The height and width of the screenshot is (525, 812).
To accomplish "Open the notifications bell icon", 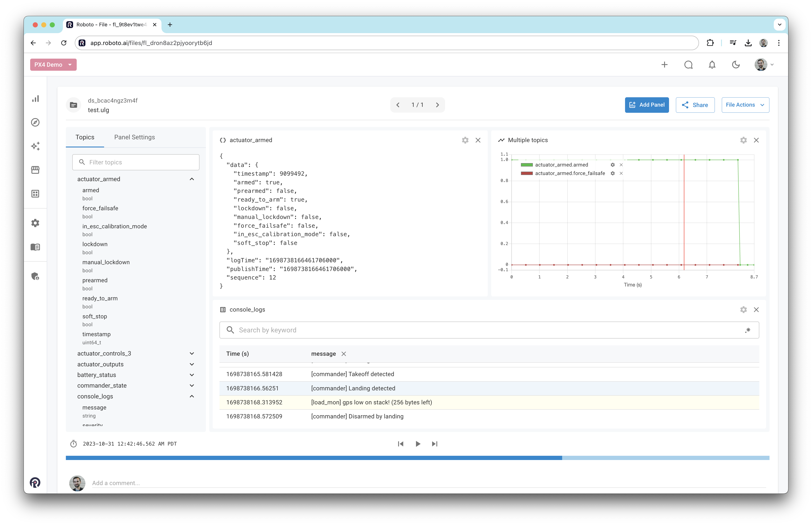I will click(712, 65).
